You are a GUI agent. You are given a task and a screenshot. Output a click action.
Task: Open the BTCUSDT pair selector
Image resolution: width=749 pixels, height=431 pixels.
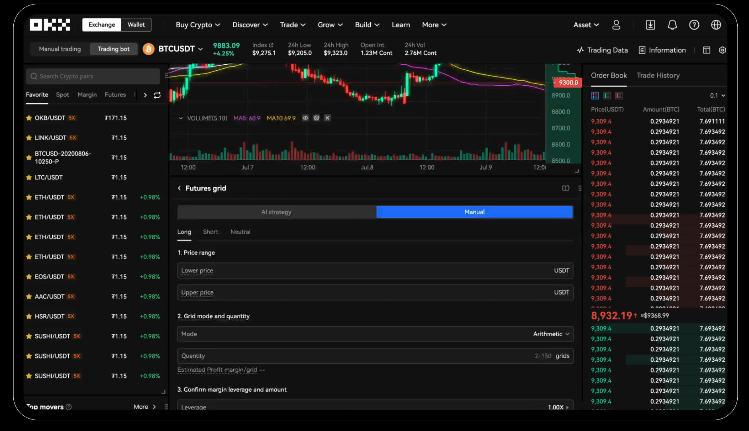coord(181,49)
